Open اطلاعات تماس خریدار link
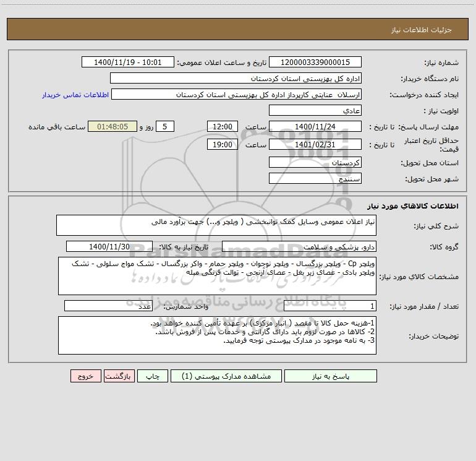Image resolution: width=476 pixels, height=461 pixels. click(x=75, y=95)
